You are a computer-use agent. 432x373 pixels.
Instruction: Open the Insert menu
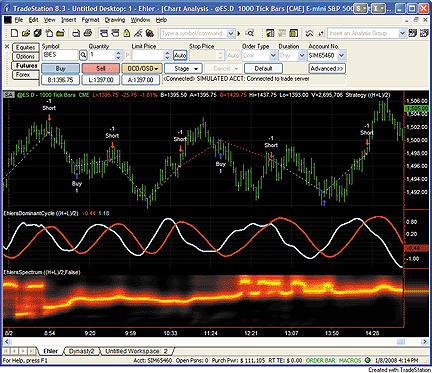(x=69, y=20)
